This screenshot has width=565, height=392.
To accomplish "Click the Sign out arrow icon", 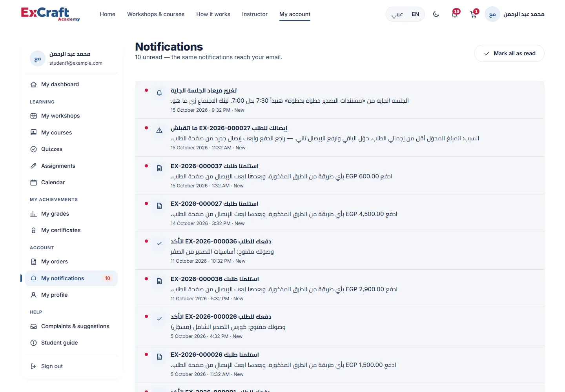I will pos(33,366).
